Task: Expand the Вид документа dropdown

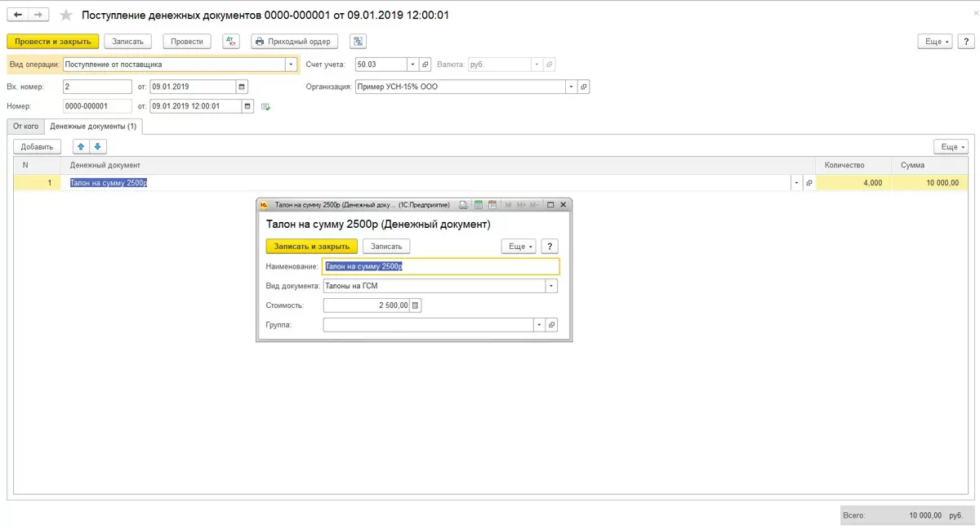Action: pos(551,286)
